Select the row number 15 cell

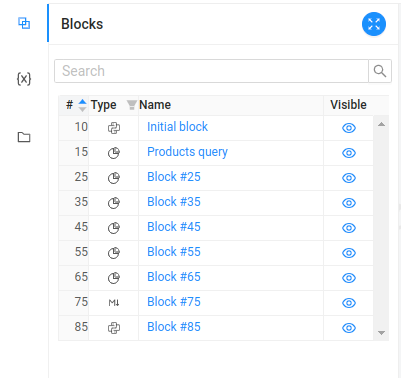coord(74,153)
